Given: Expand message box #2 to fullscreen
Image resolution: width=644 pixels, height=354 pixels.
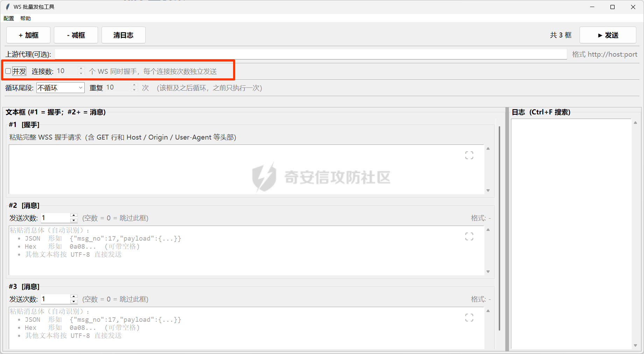Looking at the screenshot, I should coord(469,236).
